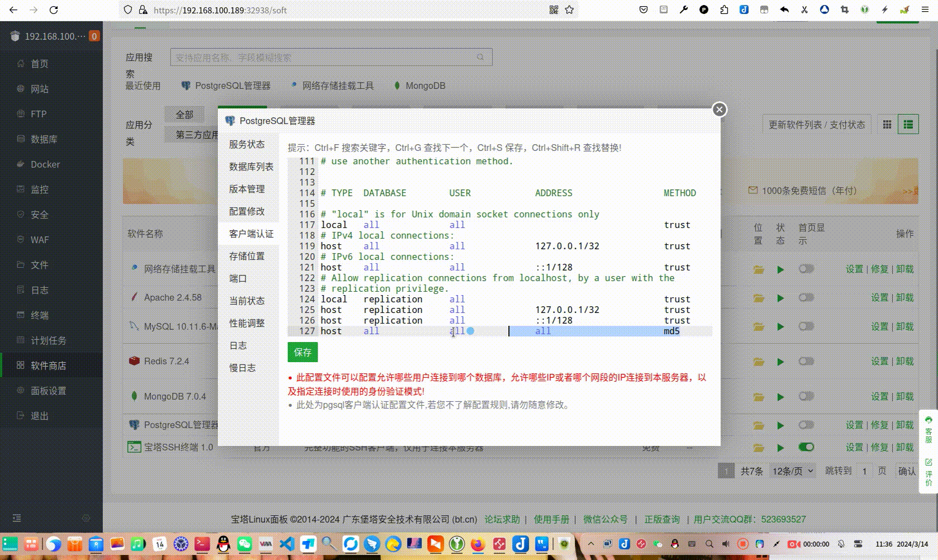Go back with the browser back arrow
Viewport: 938px width, 560px height.
[13, 10]
